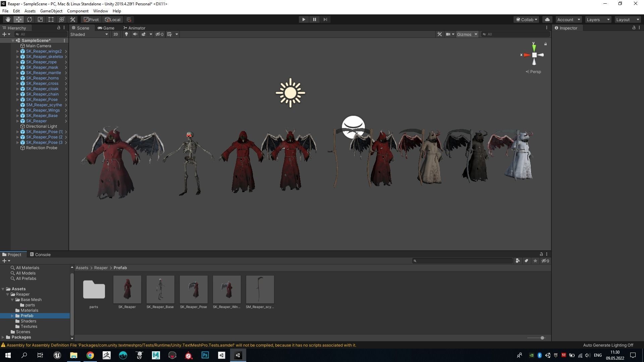Open Unity Hub from the taskbar
The image size is (644, 362).
pyautogui.click(x=221, y=355)
